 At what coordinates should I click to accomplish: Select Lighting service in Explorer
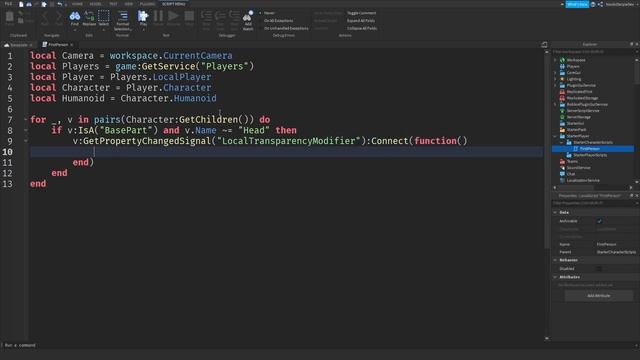(x=573, y=79)
